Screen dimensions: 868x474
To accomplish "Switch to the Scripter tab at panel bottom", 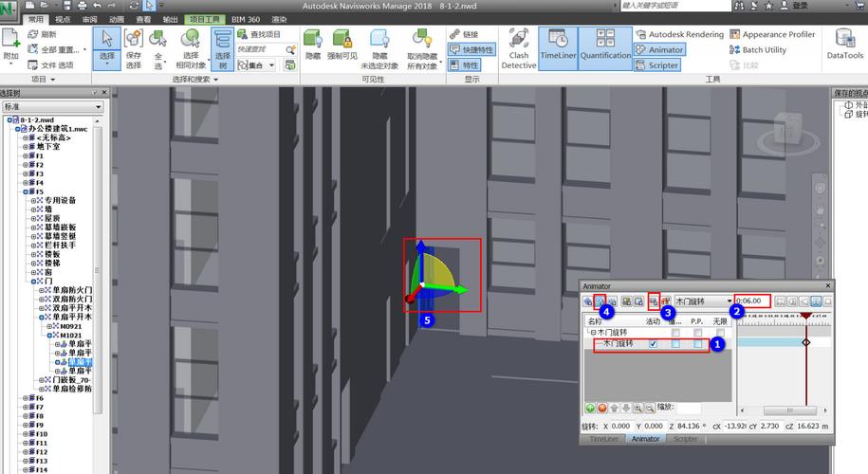I will 685,439.
